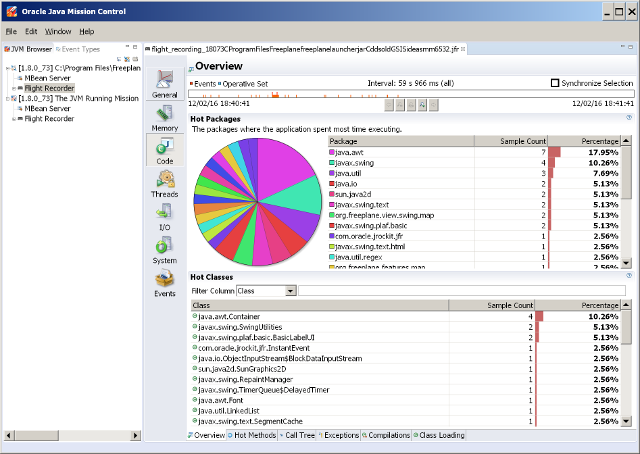Click the Hot Classes scroll up arrow
The image size is (640, 454).
tap(626, 305)
